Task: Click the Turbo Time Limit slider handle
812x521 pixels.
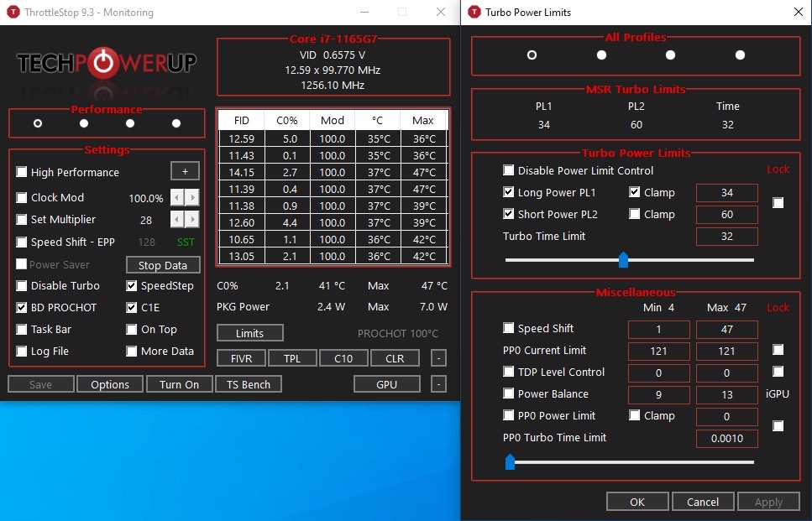Action: [x=624, y=260]
